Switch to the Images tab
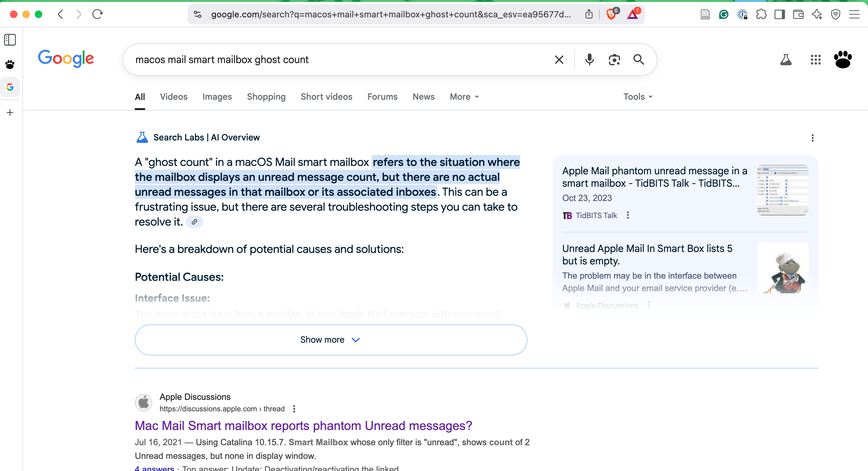868x471 pixels. click(x=217, y=97)
